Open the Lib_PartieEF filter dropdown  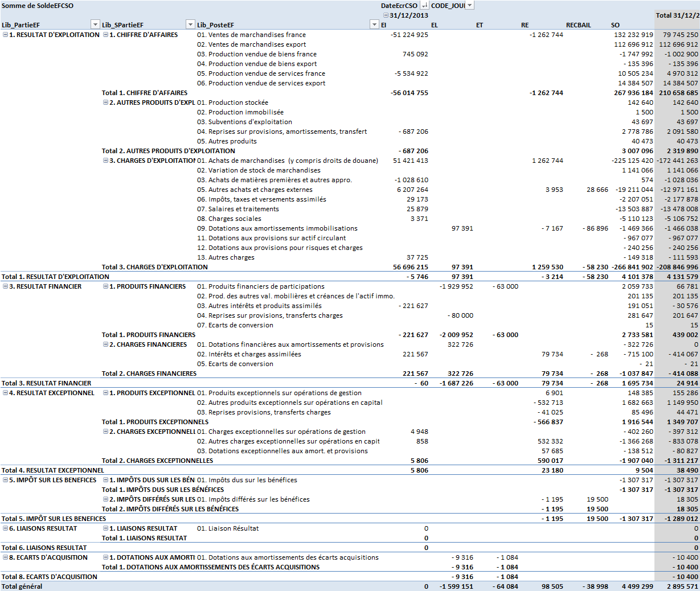pyautogui.click(x=95, y=24)
